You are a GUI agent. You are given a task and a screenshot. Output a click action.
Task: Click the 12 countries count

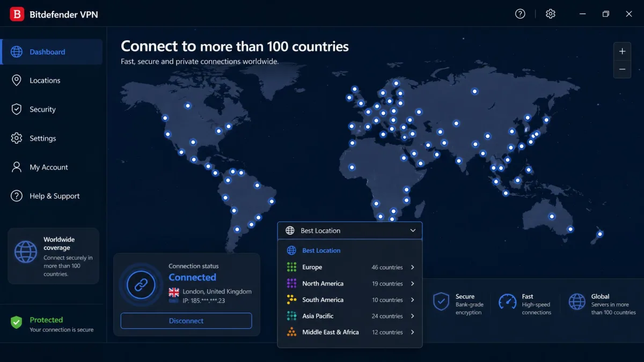tap(387, 333)
